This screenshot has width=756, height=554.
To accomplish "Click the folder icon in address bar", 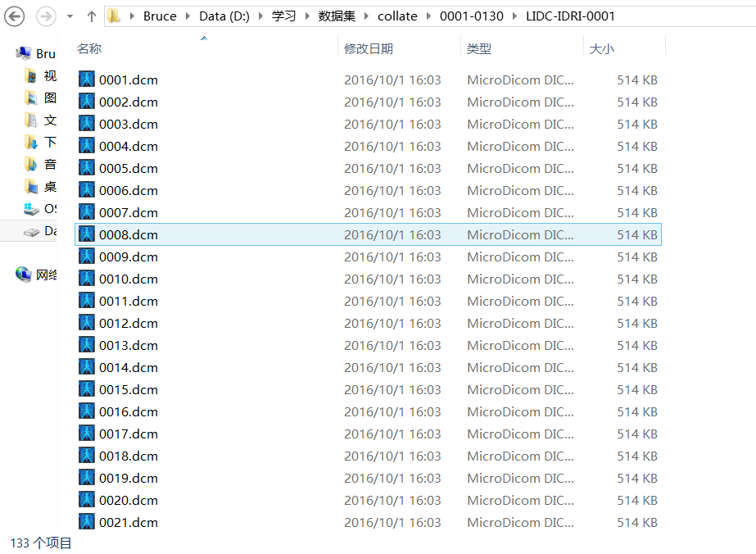I will (x=115, y=16).
